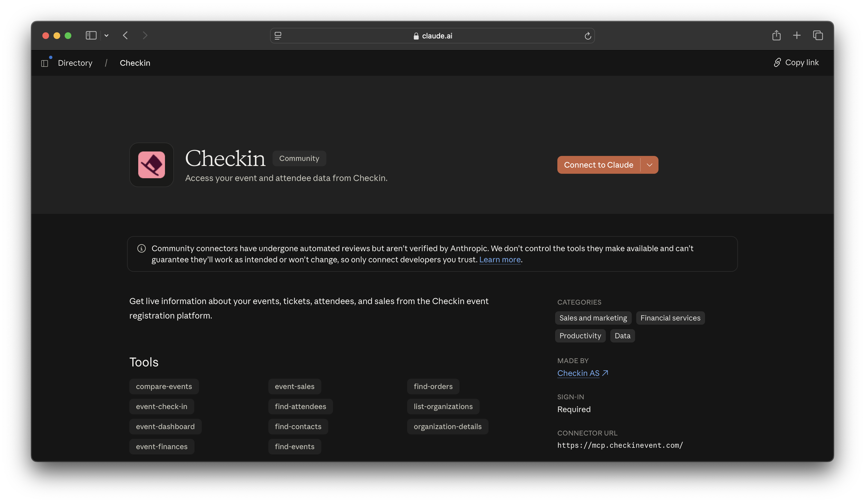The image size is (865, 504).
Task: Click the Checkin app logo
Action: pyautogui.click(x=151, y=165)
